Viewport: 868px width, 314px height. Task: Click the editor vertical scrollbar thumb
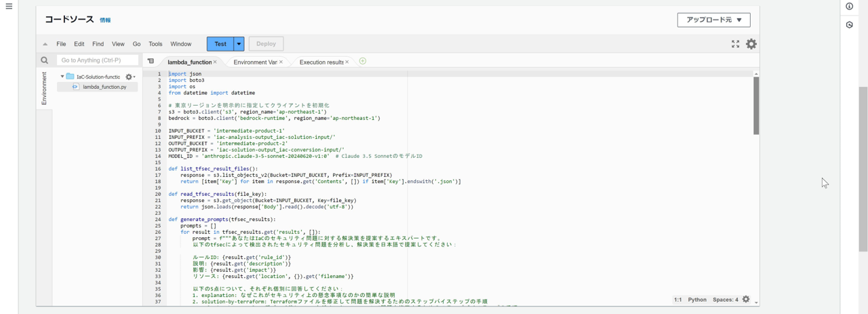click(756, 105)
